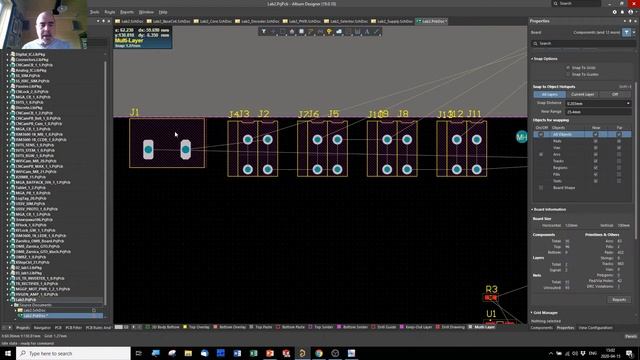The width and height of the screenshot is (640, 360).
Task: Switch to the View Configuration panel tab
Action: [x=595, y=328]
